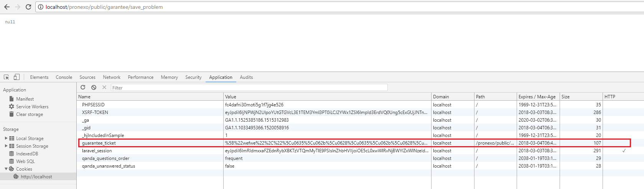This screenshot has width=644, height=189.
Task: Select the PHPSESSID cookie row
Action: [x=361, y=104]
